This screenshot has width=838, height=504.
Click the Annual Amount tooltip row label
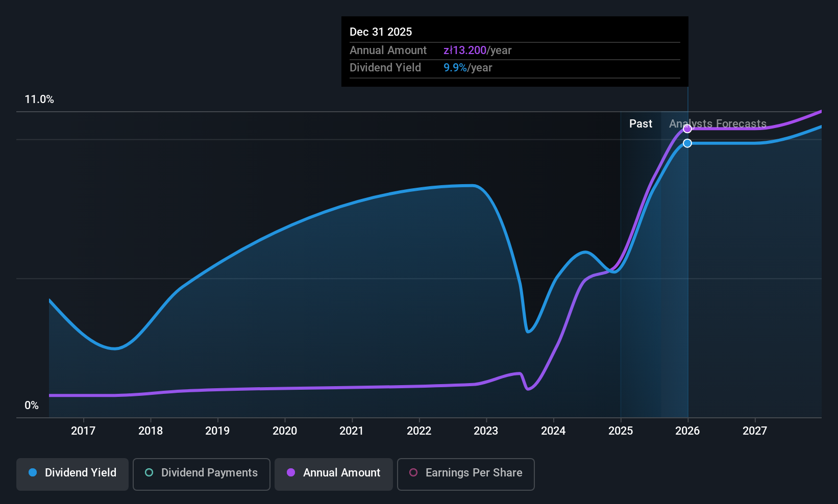388,51
